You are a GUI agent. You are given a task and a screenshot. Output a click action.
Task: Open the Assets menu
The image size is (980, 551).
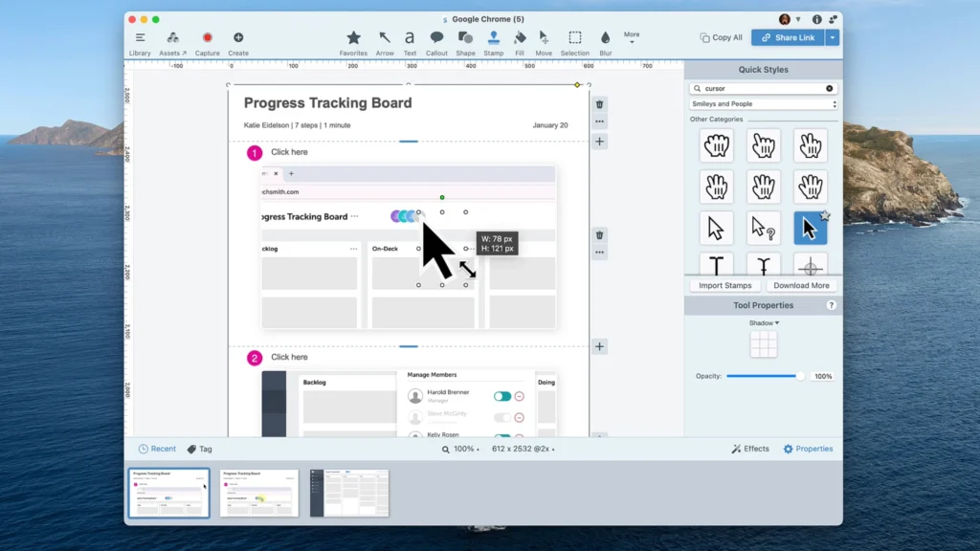tap(172, 44)
